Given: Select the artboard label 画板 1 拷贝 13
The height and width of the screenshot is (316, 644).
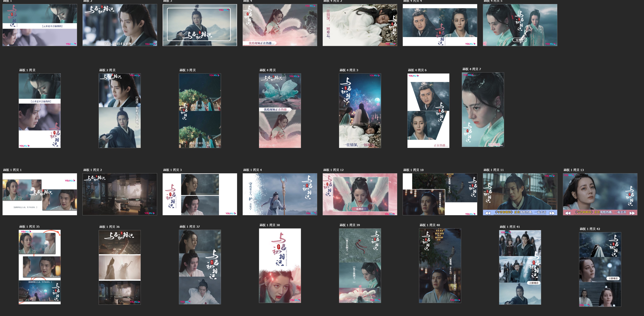Looking at the screenshot, I should pyautogui.click(x=574, y=170).
